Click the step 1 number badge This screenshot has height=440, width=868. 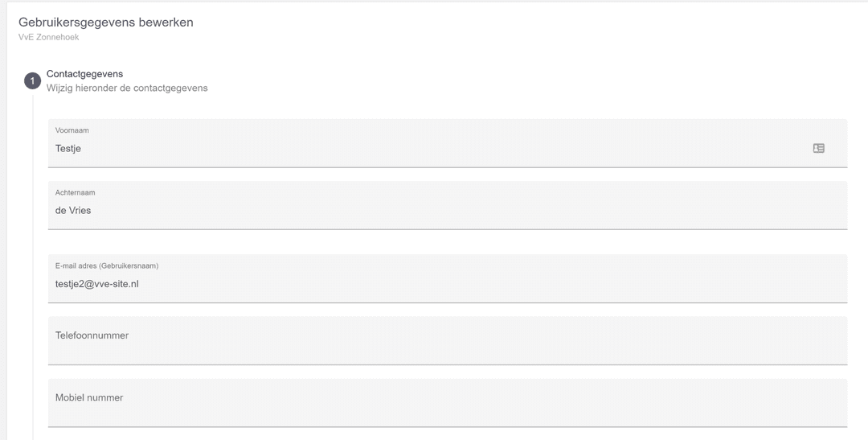pos(32,81)
